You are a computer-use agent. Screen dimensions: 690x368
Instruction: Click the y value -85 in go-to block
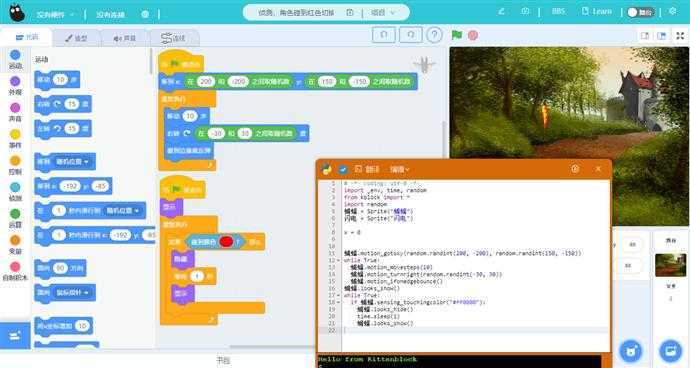[100, 186]
